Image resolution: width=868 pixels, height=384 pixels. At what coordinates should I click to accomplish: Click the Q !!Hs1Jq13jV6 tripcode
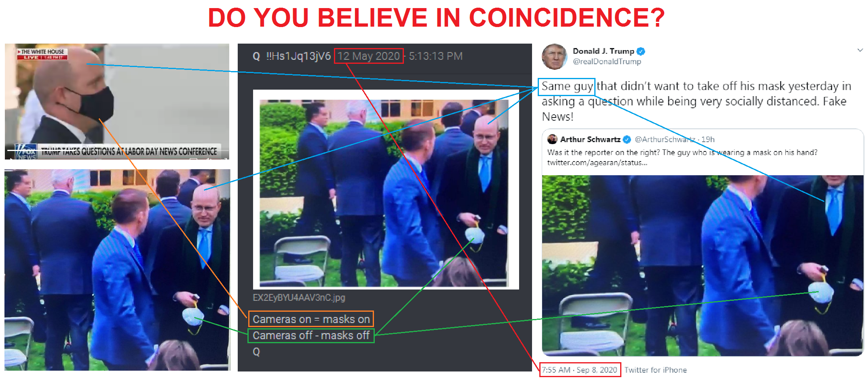[x=291, y=56]
